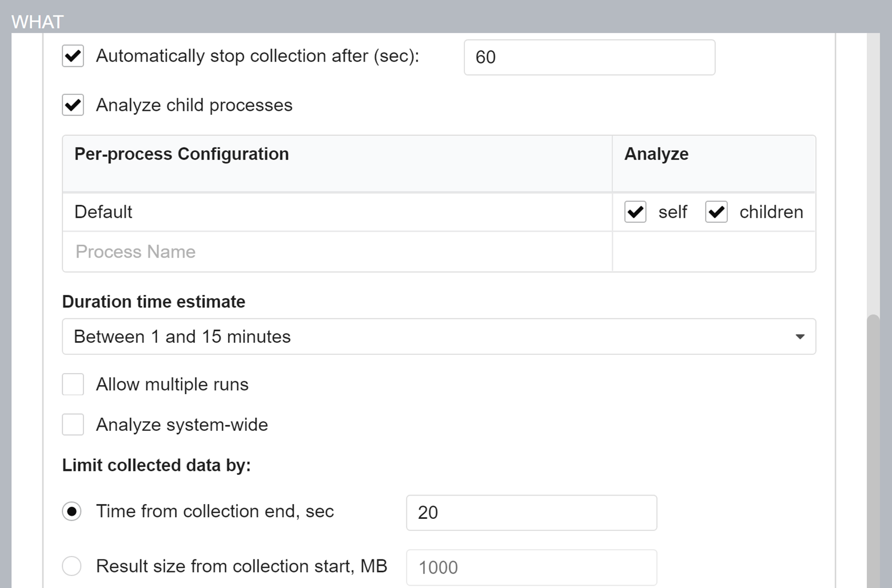Click the Process Name input field
Viewport: 892px width, 588px height.
point(337,252)
